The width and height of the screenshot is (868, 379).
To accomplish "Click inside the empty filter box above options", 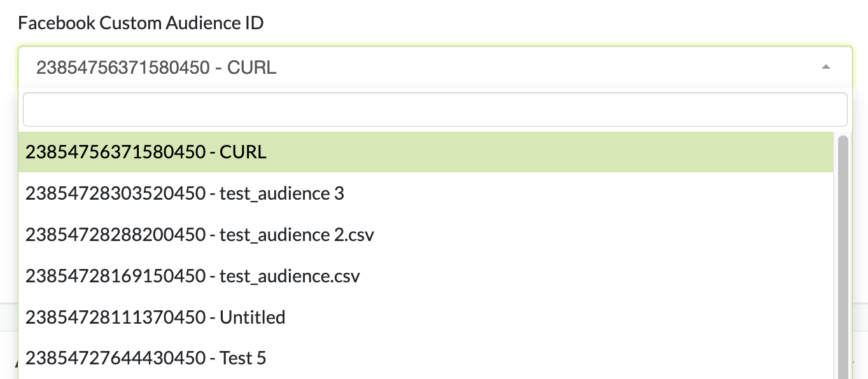I will pos(435,109).
